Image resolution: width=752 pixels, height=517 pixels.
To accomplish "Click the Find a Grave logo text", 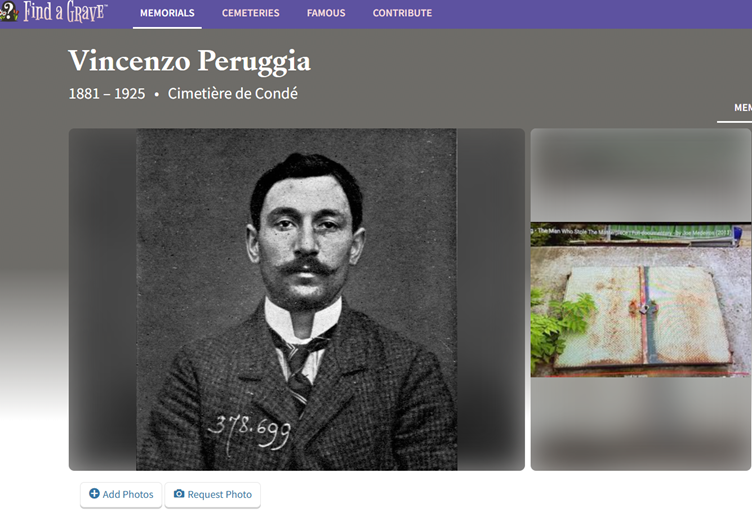I will [65, 12].
